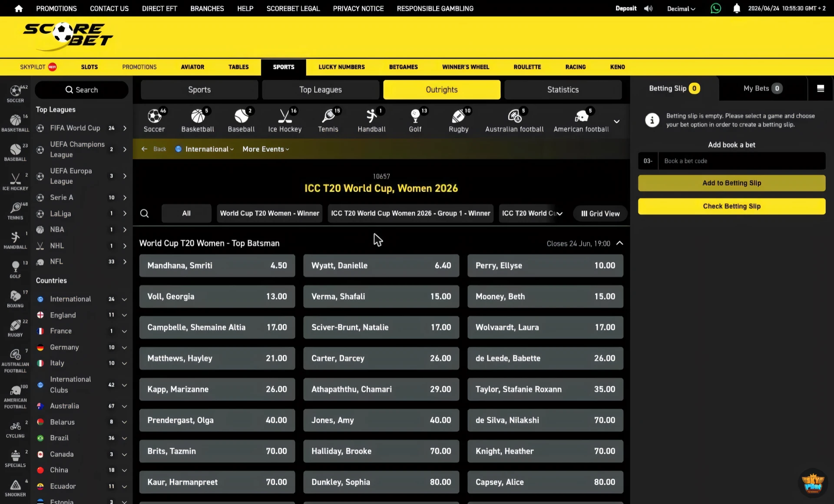Screen dimensions: 834x504
Task: Open LUCKY NUMBERS in main navigation
Action: tap(341, 67)
